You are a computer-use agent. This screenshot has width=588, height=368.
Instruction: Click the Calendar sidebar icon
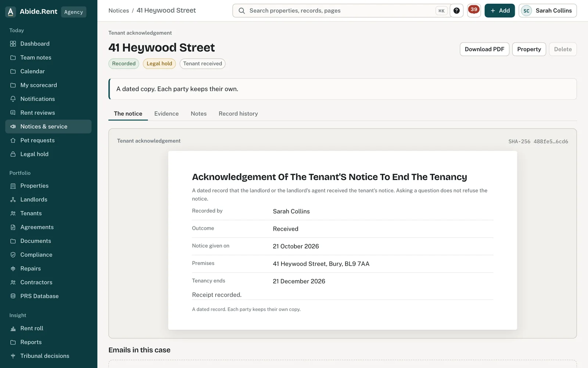(x=13, y=71)
